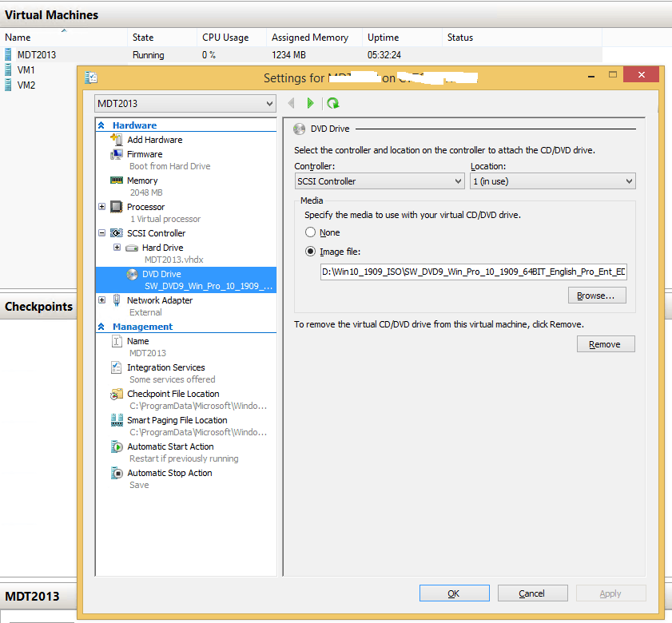Select the None media radio button
The width and height of the screenshot is (672, 623).
310,232
